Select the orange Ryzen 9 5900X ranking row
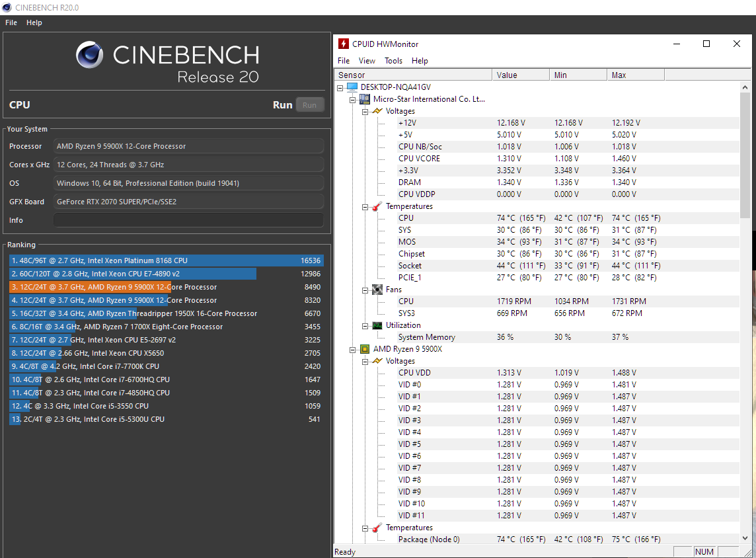 (x=167, y=287)
